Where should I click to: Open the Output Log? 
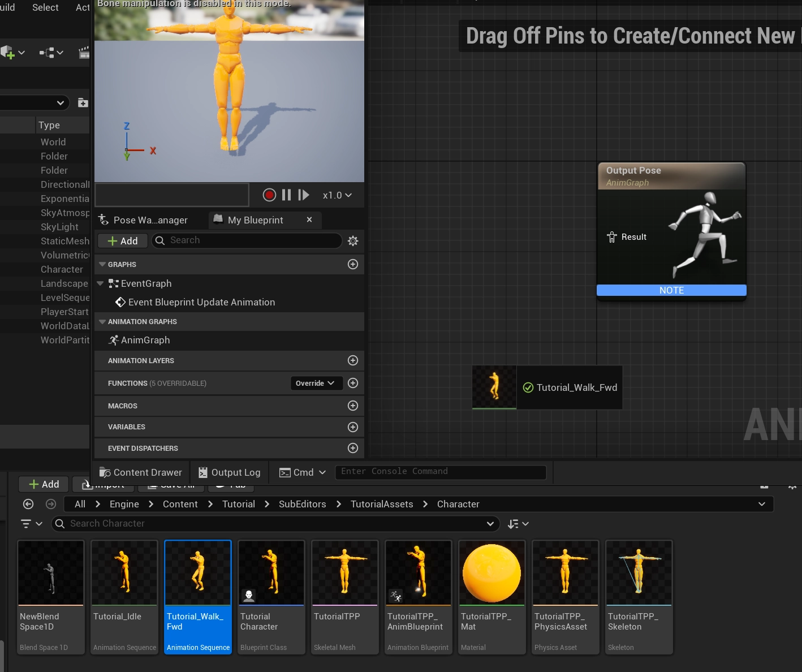click(230, 472)
